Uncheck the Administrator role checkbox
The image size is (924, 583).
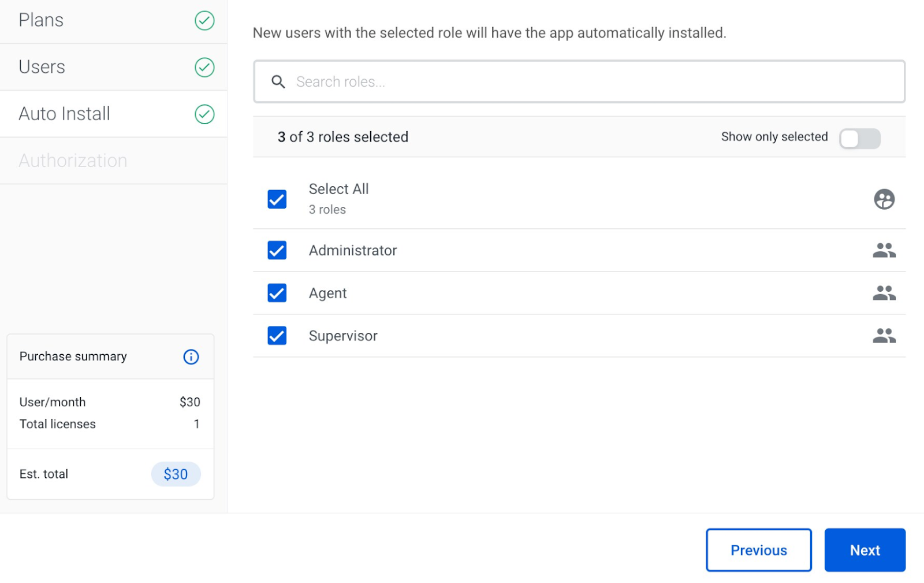pyautogui.click(x=277, y=250)
